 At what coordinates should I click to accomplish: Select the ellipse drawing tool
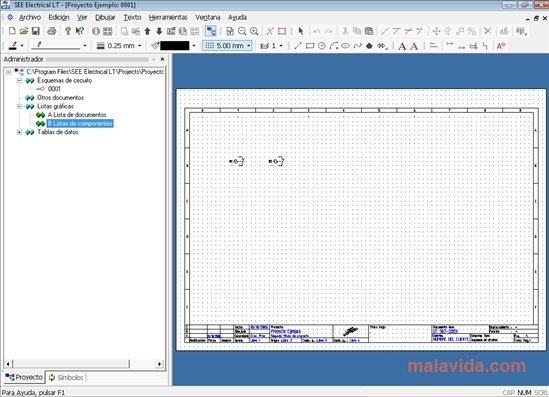click(x=346, y=46)
